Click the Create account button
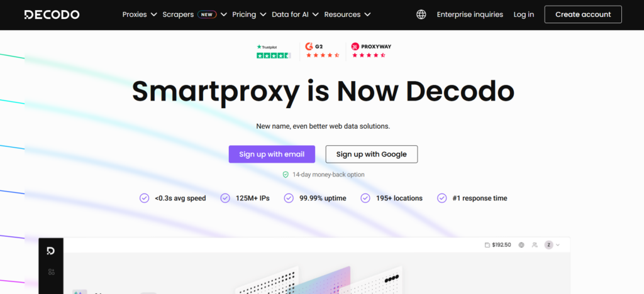Viewport: 644px width, 294px height. [583, 14]
